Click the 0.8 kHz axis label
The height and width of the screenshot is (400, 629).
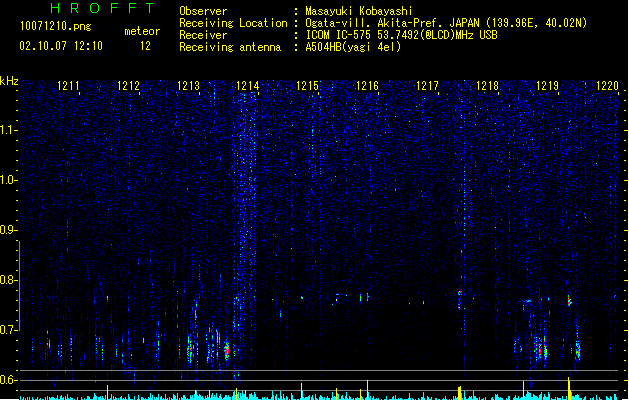pos(8,280)
